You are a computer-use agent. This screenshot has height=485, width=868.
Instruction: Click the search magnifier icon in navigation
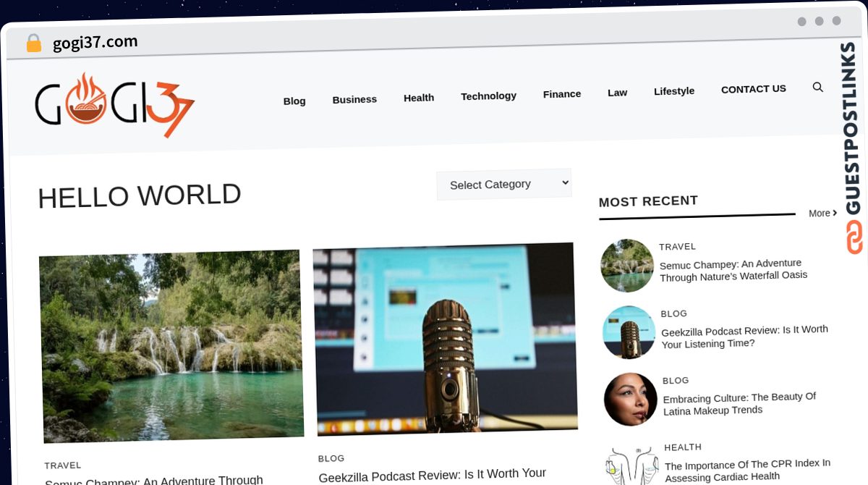pos(818,87)
